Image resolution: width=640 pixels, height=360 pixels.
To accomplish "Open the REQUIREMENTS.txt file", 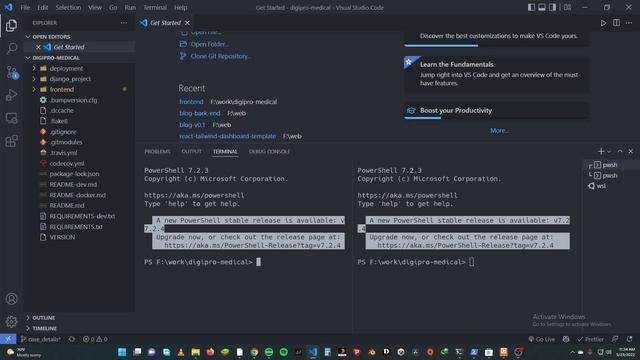I will click(x=76, y=227).
